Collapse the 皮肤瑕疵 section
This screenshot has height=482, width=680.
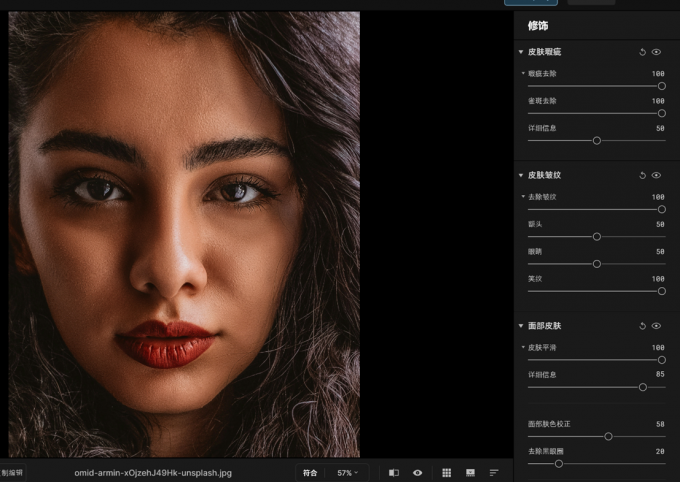(x=521, y=52)
